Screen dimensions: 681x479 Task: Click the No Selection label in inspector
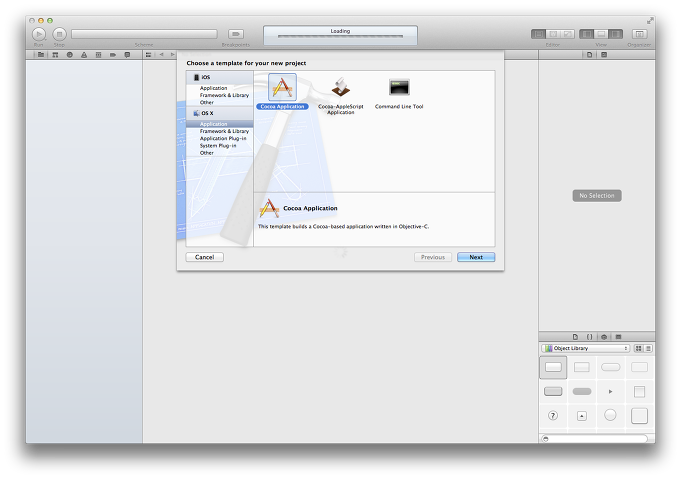(597, 196)
